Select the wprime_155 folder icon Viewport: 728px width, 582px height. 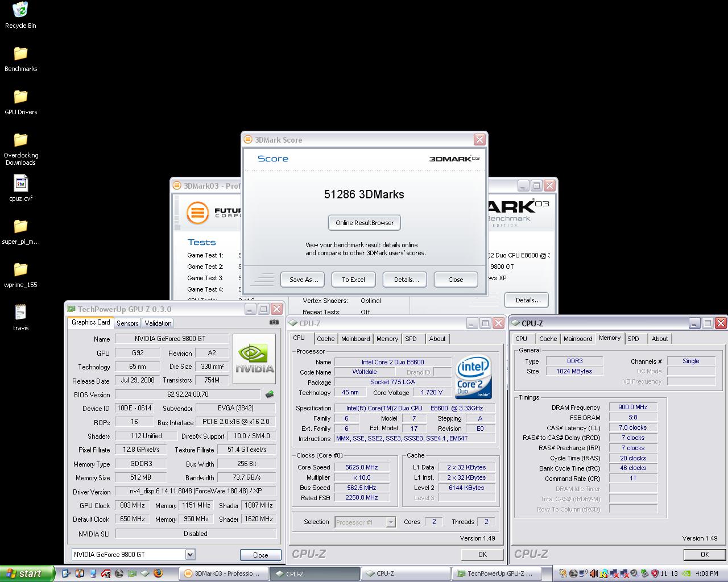pyautogui.click(x=20, y=269)
